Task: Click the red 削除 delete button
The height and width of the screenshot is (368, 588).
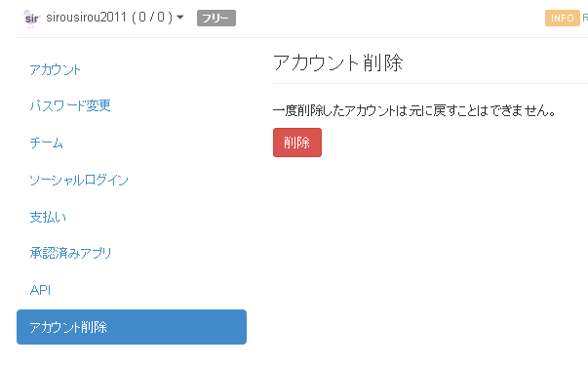Action: pyautogui.click(x=297, y=143)
